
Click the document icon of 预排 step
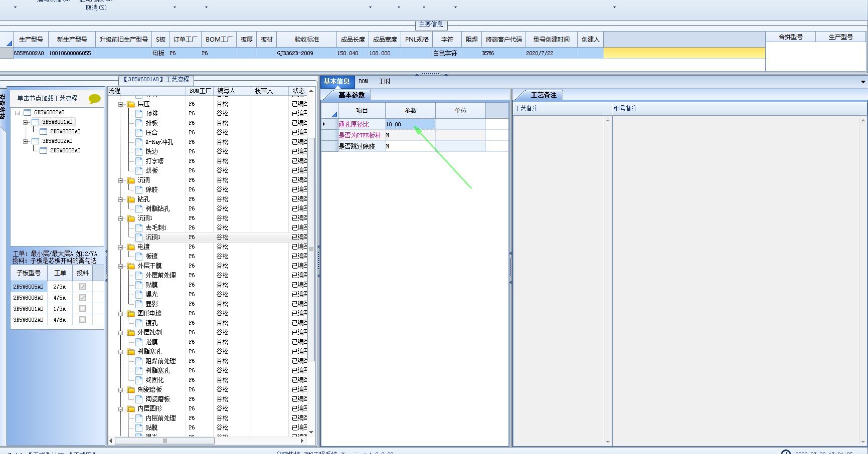[x=139, y=114]
